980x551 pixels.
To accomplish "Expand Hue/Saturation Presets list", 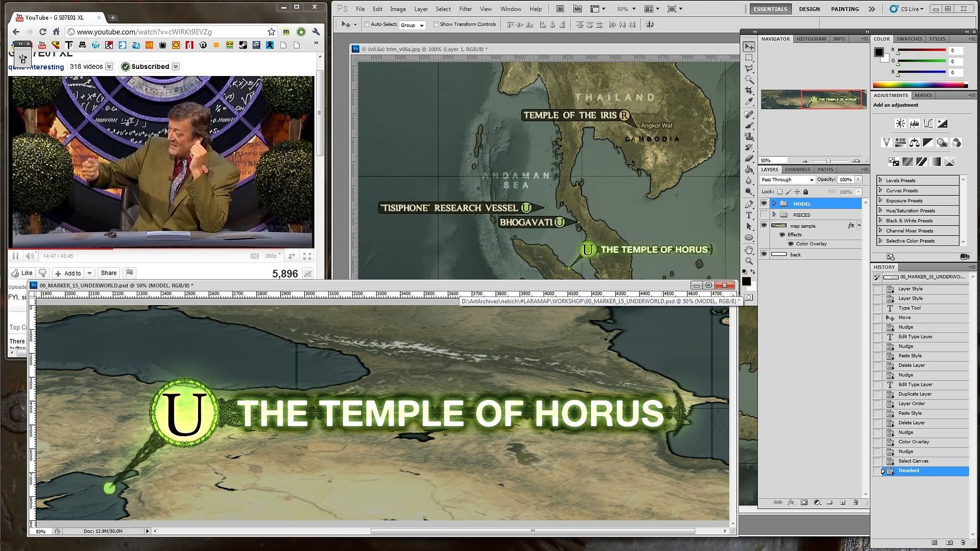I will [880, 210].
